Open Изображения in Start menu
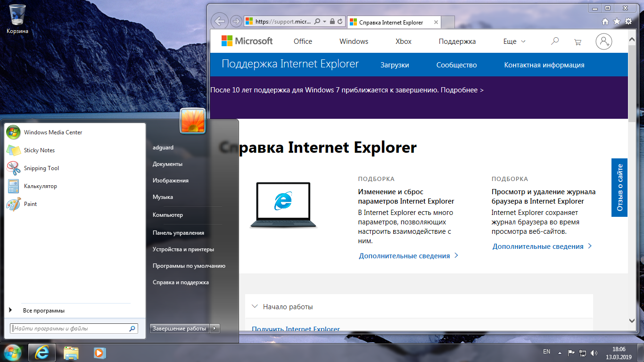Screen dimensions: 644x362 [x=170, y=181]
